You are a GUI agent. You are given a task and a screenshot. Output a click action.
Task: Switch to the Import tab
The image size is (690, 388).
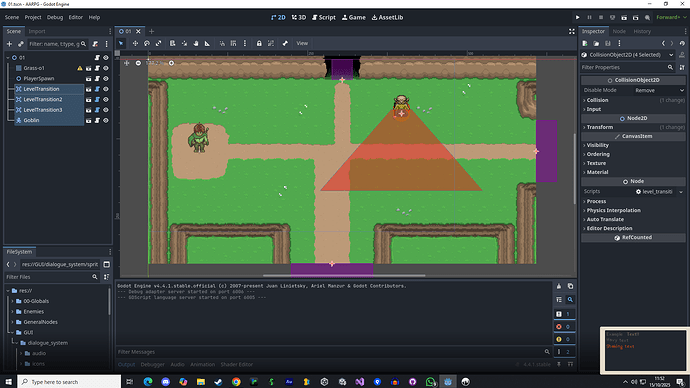click(37, 31)
